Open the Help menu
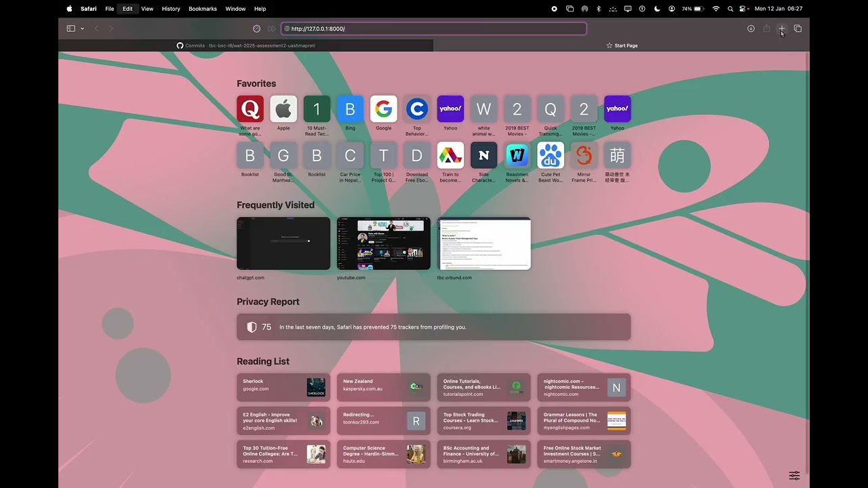Image resolution: width=868 pixels, height=488 pixels. tap(260, 9)
